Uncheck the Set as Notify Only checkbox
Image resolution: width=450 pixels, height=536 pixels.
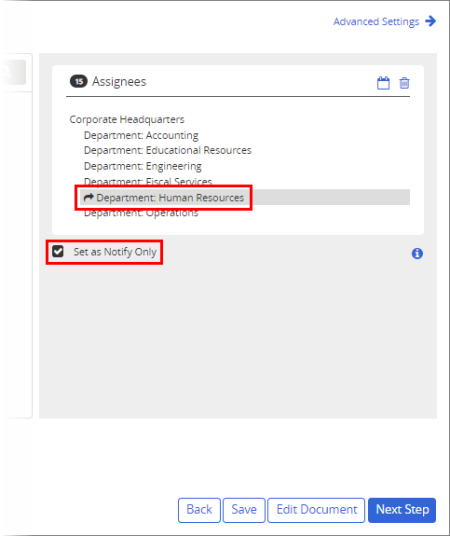[58, 251]
